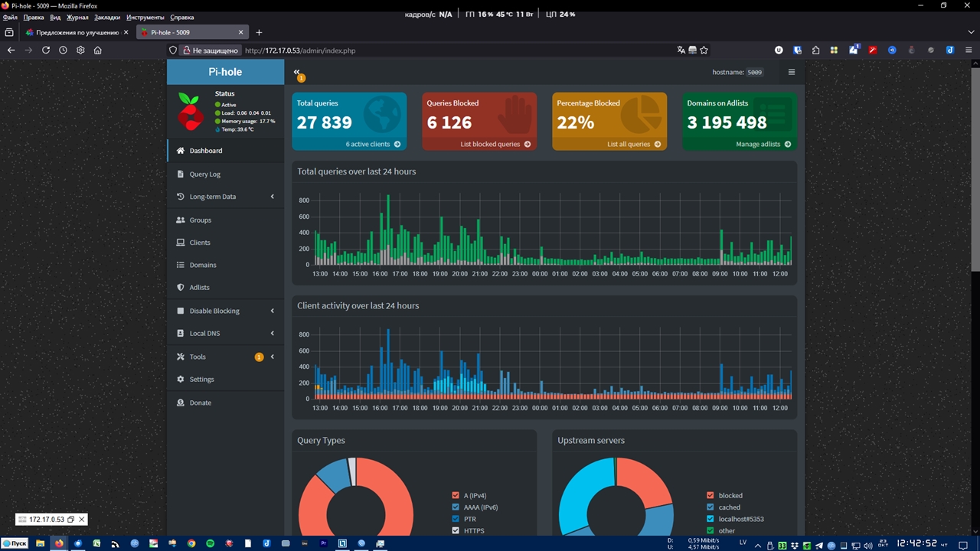Go to Domains list icon
The height and width of the screenshot is (551, 980).
tap(181, 265)
